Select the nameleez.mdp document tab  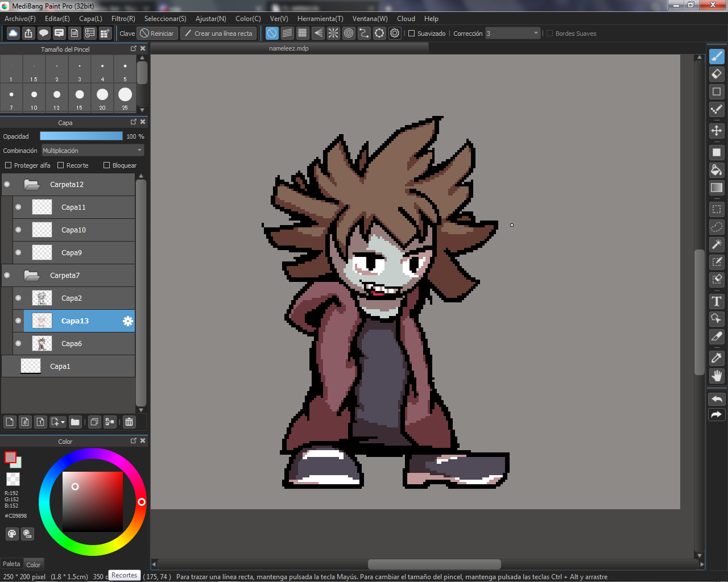click(x=289, y=48)
